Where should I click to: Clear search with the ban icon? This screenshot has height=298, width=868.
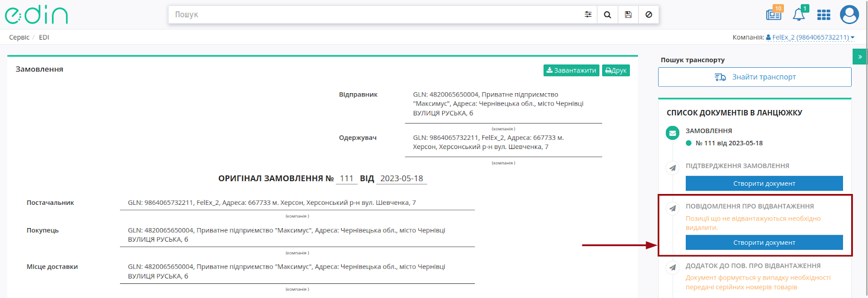click(x=649, y=15)
